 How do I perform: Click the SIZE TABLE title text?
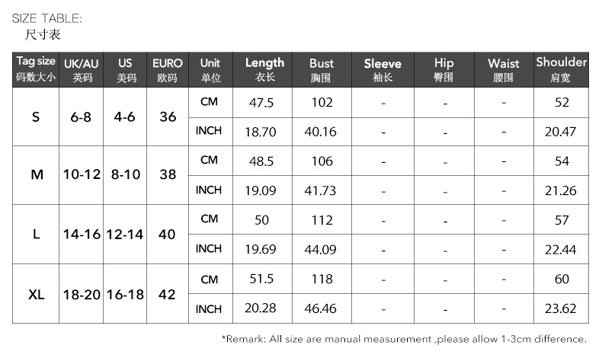(47, 18)
